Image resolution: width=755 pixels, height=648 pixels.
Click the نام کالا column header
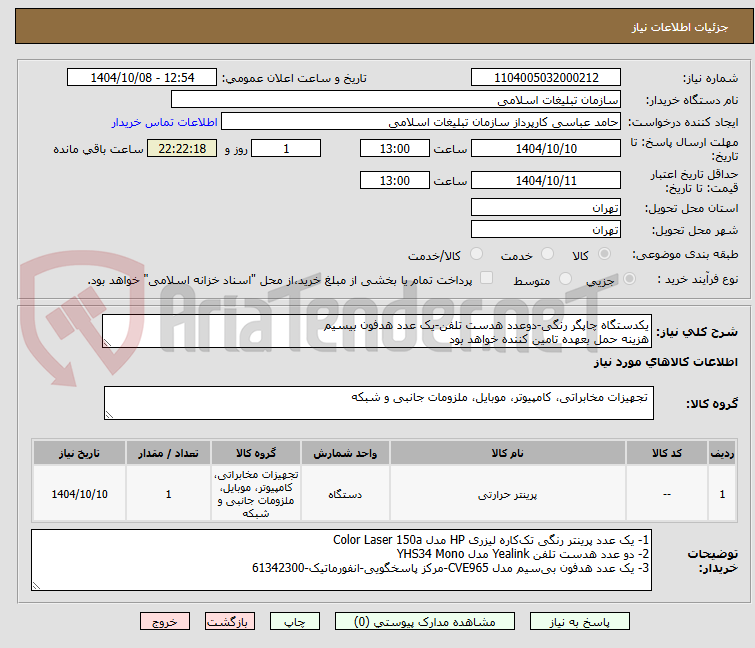pos(508,453)
